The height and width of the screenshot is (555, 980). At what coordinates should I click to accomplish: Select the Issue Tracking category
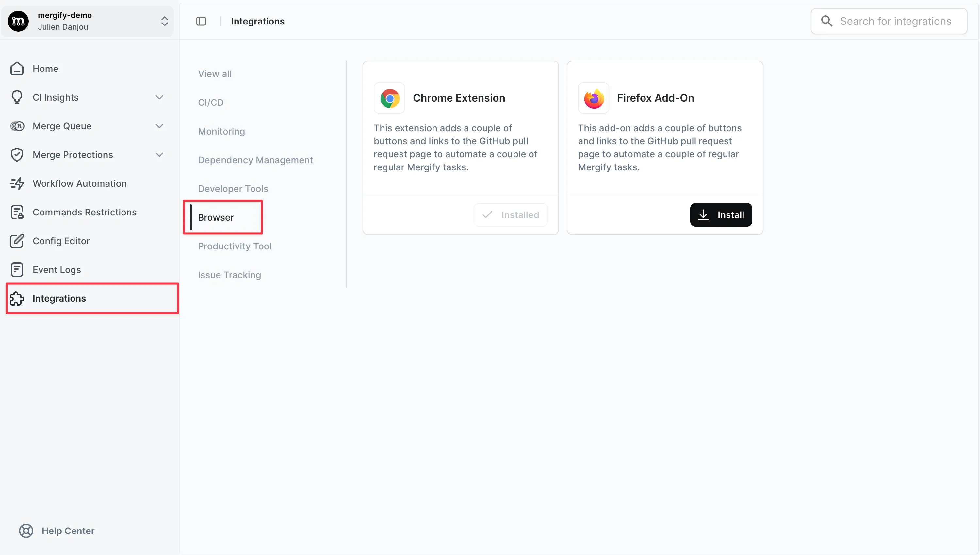229,275
